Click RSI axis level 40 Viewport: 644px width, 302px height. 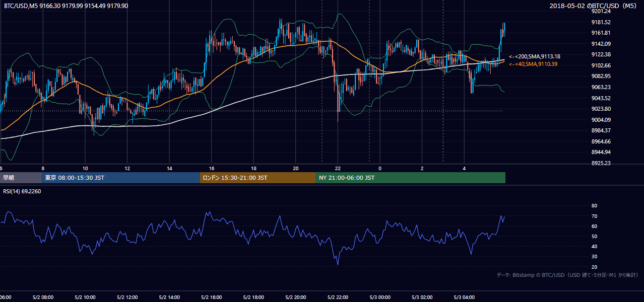tap(594, 246)
